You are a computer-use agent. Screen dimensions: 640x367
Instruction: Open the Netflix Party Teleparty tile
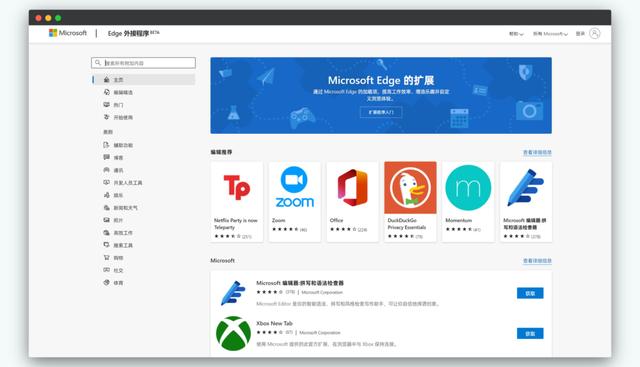tap(237, 202)
